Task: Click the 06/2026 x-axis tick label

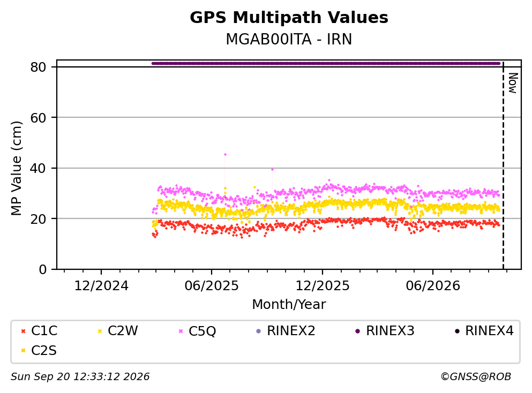Action: coord(433,286)
